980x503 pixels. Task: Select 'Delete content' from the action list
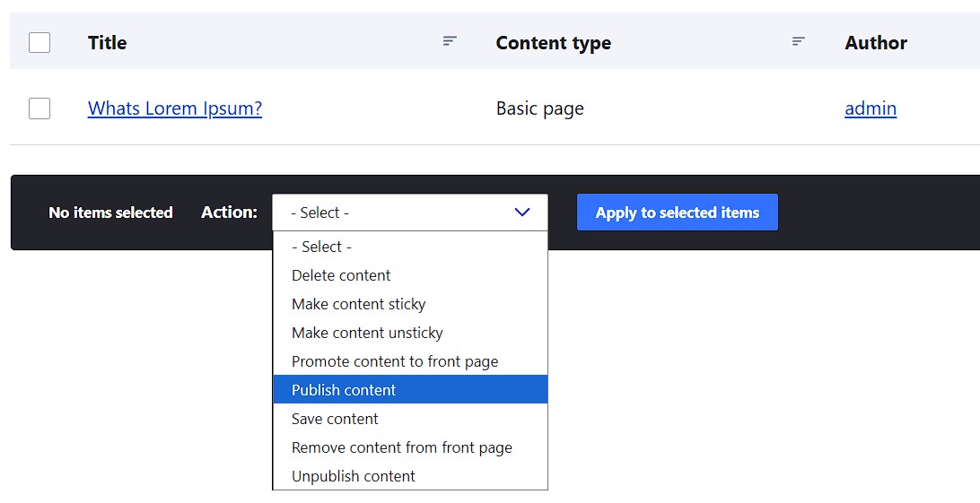tap(341, 275)
